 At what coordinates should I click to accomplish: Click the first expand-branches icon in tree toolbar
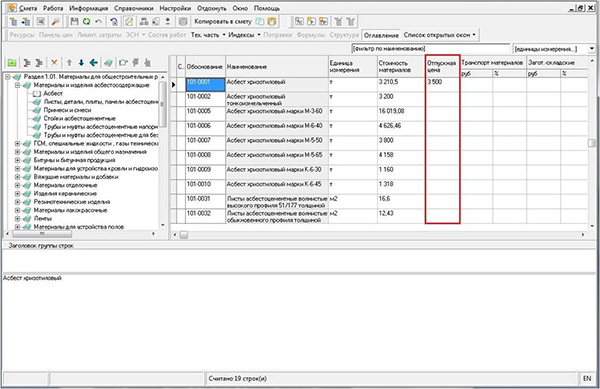pos(27,62)
